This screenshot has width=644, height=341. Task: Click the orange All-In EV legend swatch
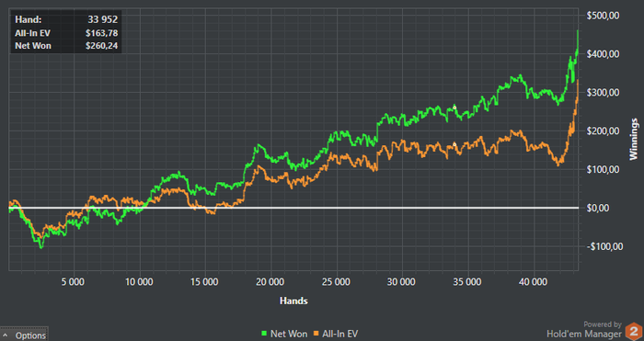316,334
